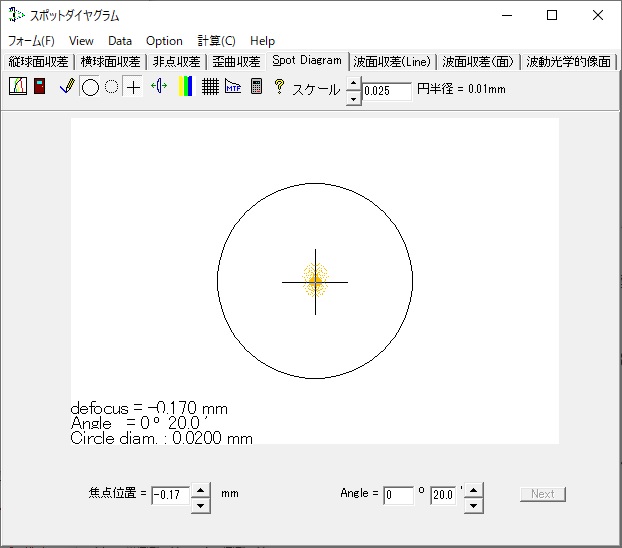Click the Next button
The image size is (622, 548).
(542, 494)
